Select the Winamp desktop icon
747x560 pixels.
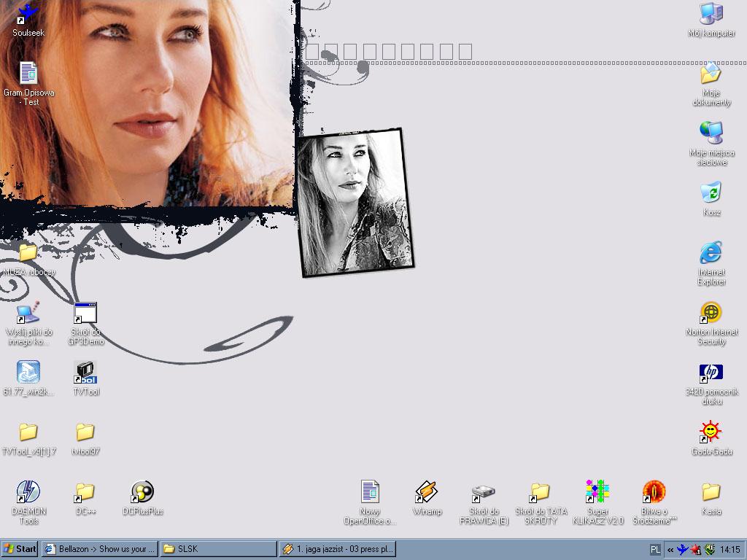tap(427, 492)
